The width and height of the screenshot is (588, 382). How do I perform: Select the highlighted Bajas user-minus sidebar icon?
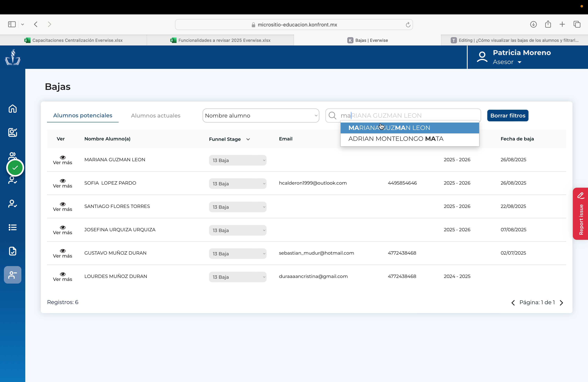click(13, 275)
